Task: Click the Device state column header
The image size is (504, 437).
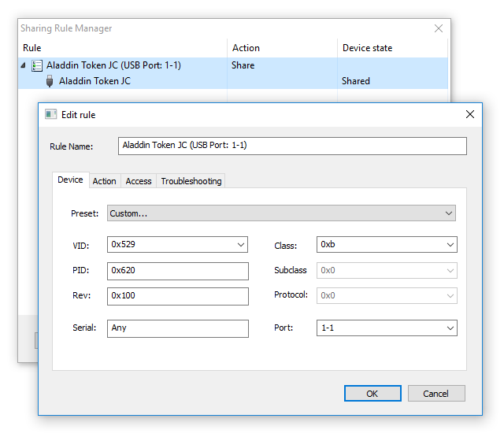Action: pyautogui.click(x=392, y=48)
